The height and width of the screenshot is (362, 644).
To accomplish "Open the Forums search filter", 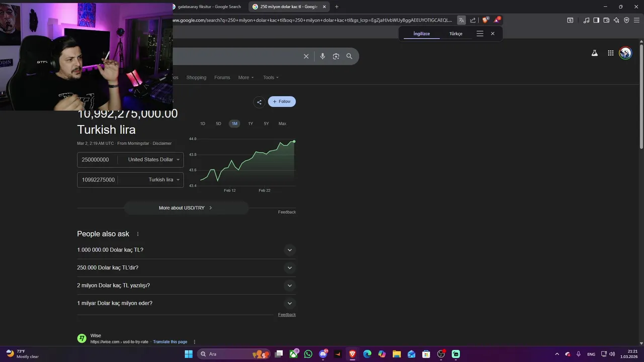I will 222,77.
